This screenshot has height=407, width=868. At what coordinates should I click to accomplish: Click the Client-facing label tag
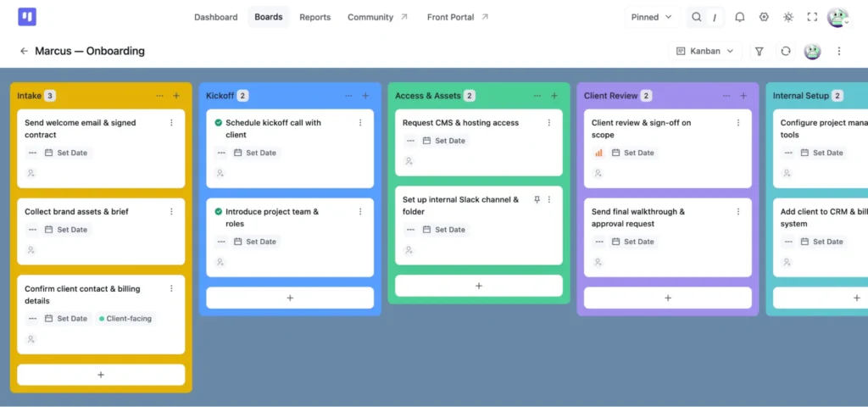pyautogui.click(x=125, y=319)
